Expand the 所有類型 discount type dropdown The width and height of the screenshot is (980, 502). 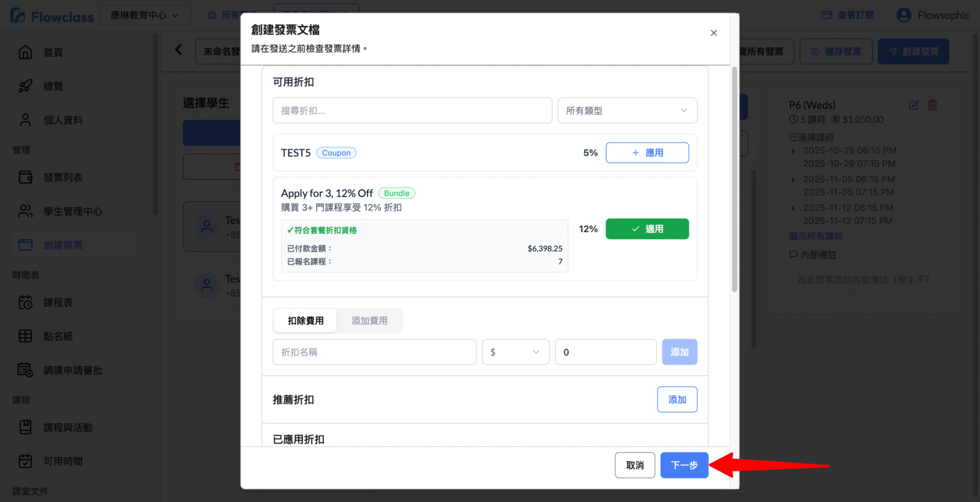click(627, 110)
